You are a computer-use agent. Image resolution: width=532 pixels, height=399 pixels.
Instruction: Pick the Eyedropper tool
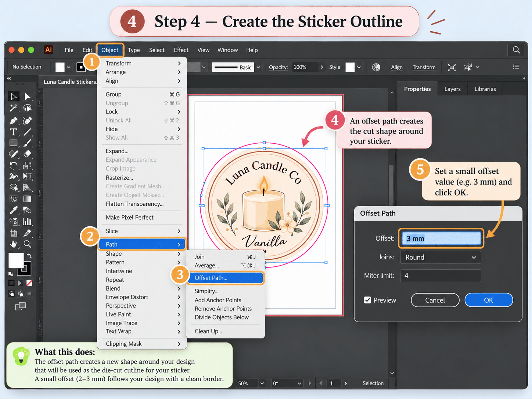click(14, 210)
